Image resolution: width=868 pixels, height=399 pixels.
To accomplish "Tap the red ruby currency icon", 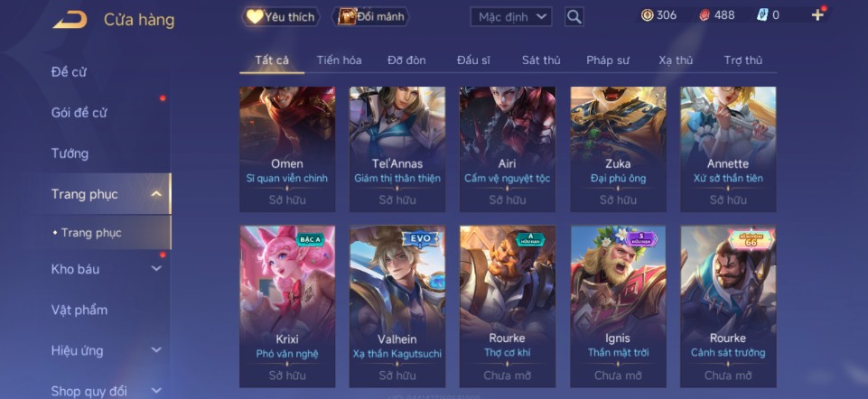I will click(x=705, y=15).
